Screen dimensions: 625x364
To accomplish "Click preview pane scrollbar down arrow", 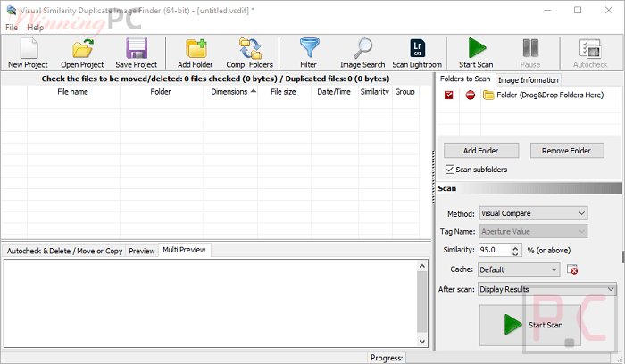I will click(x=422, y=342).
